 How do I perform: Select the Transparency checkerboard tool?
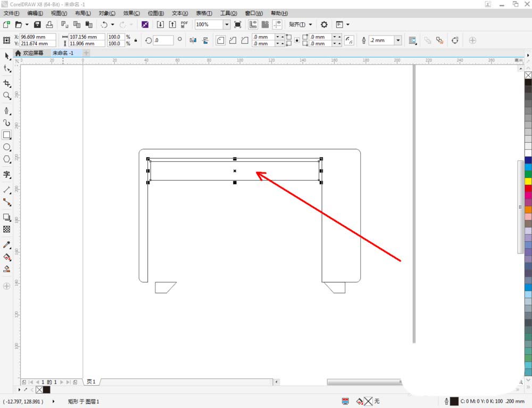[7, 230]
